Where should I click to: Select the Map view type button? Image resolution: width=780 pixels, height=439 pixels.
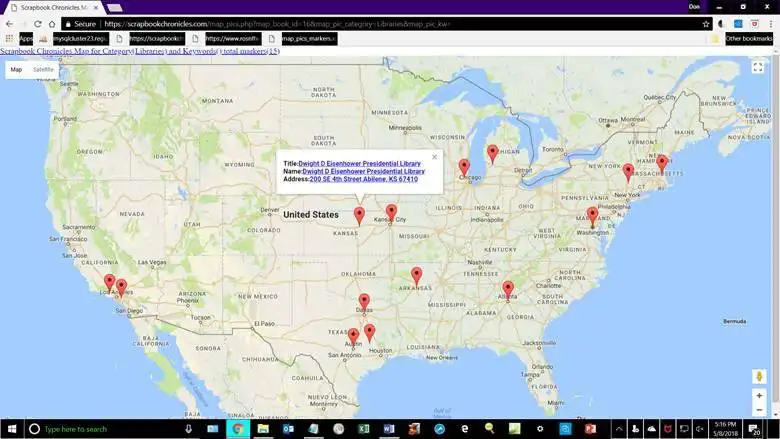[x=16, y=70]
